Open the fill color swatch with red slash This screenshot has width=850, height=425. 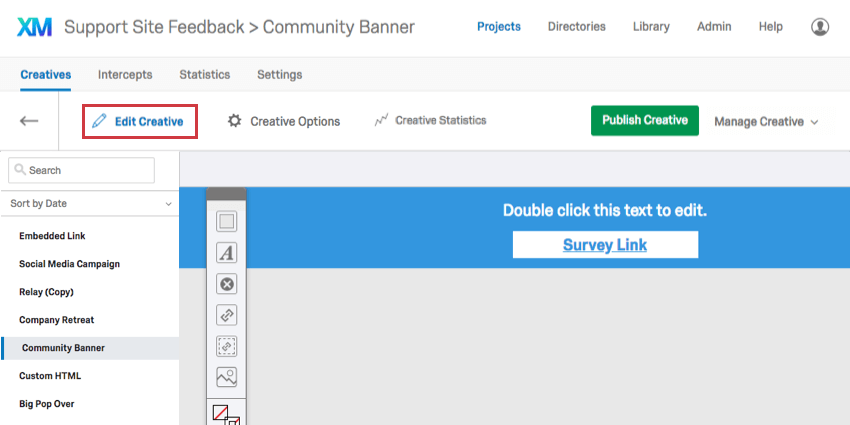[x=221, y=413]
